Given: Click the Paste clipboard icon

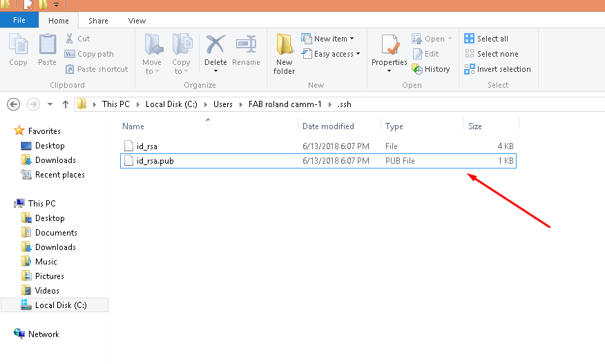Looking at the screenshot, I should coord(48,44).
